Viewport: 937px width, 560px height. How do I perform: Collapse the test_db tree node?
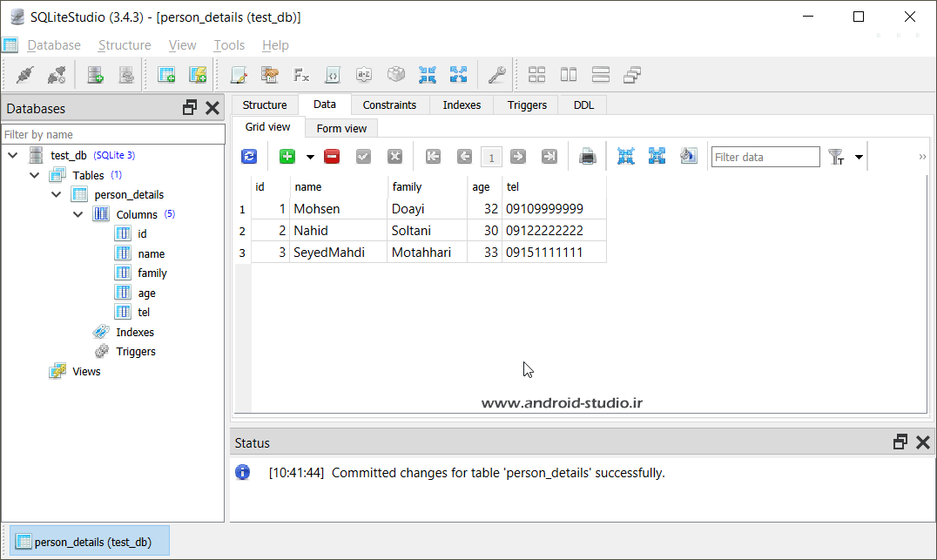point(12,155)
